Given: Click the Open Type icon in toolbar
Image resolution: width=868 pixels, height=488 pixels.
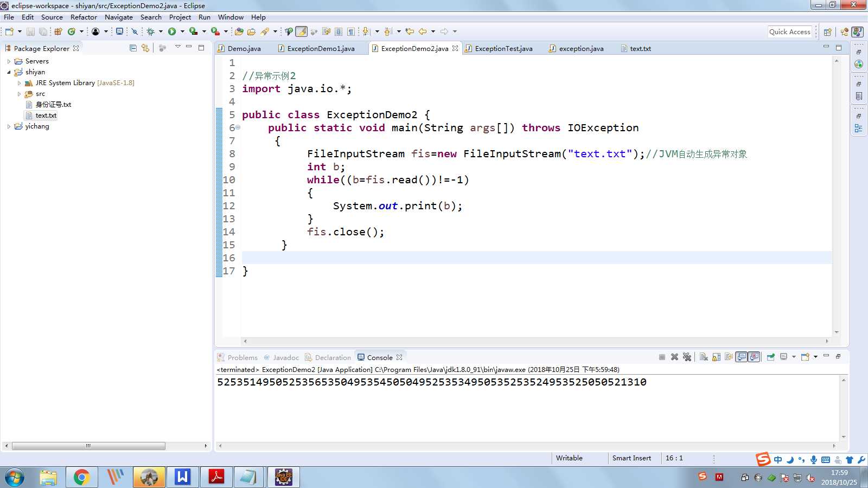Looking at the screenshot, I should 239,31.
